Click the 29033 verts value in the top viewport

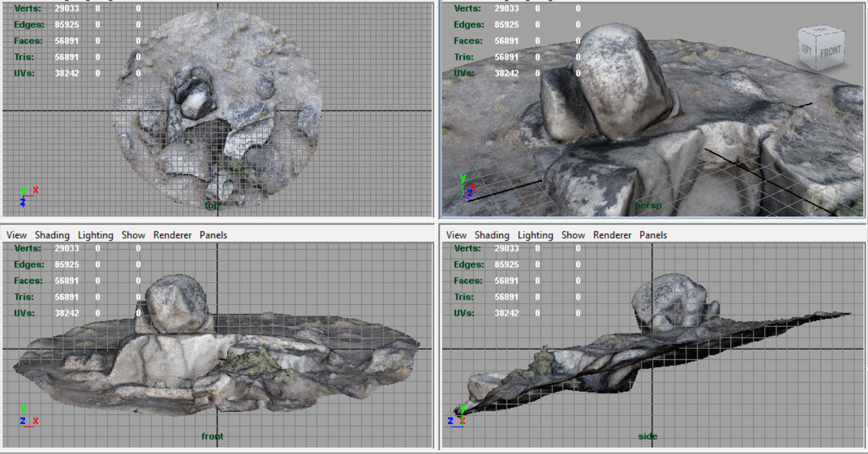point(67,8)
